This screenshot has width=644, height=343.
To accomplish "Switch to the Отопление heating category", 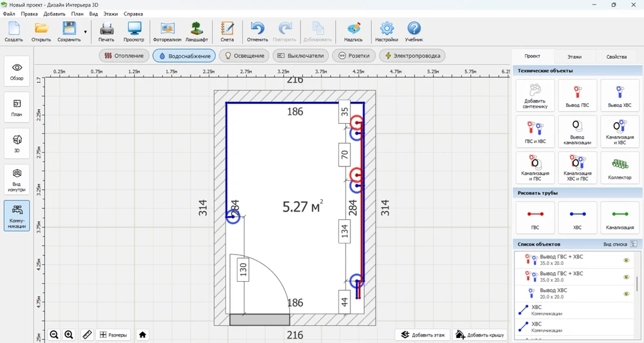I will pyautogui.click(x=124, y=56).
